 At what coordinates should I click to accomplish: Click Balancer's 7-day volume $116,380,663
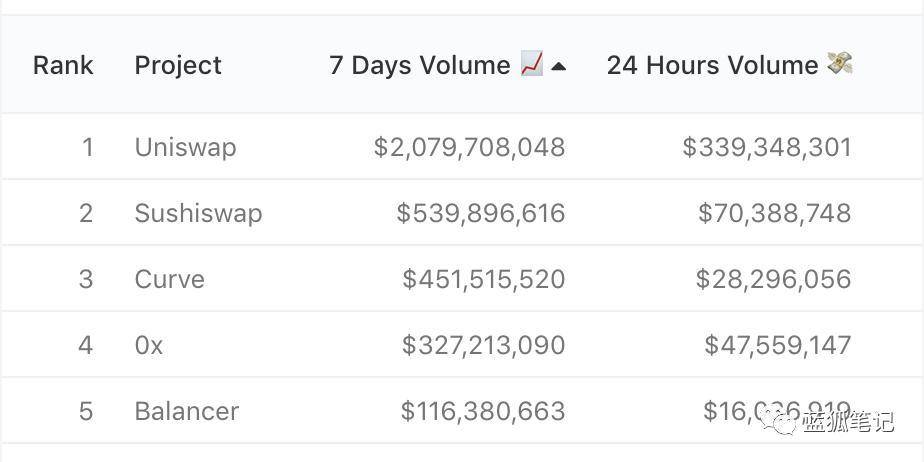(482, 411)
